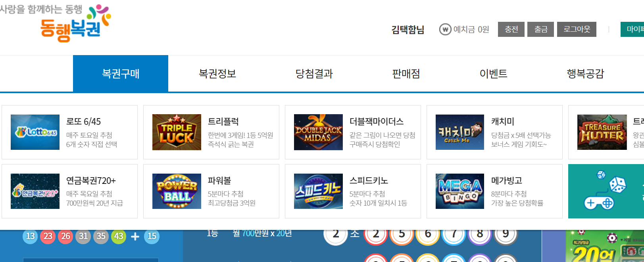
Task: Click the 동행복권 site logo
Action: click(75, 23)
